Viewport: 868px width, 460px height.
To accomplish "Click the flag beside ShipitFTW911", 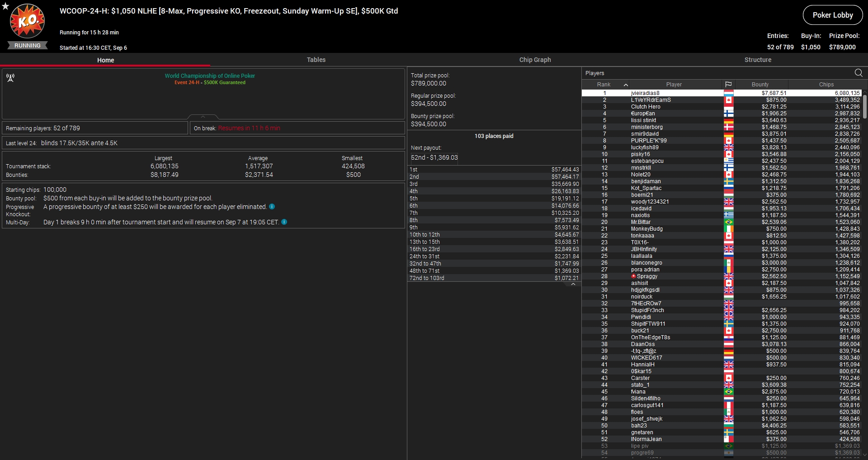I will pos(728,324).
